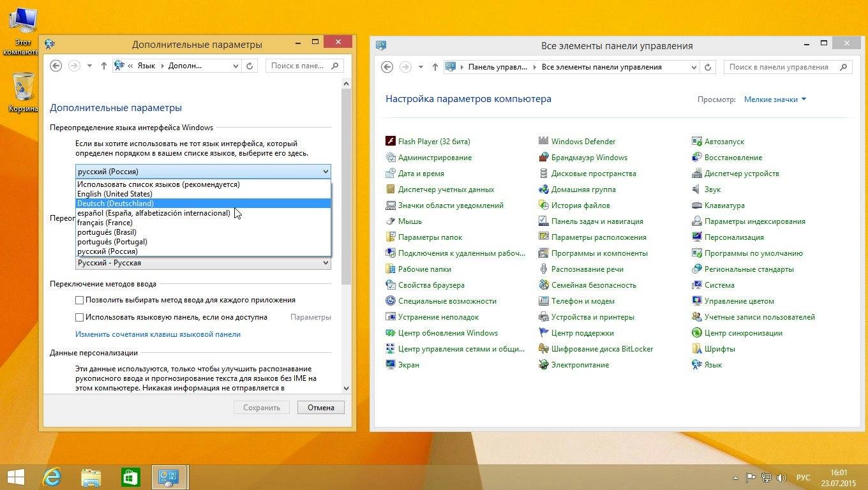The width and height of the screenshot is (868, 490).
Task: Open Персонализация item
Action: click(x=728, y=237)
